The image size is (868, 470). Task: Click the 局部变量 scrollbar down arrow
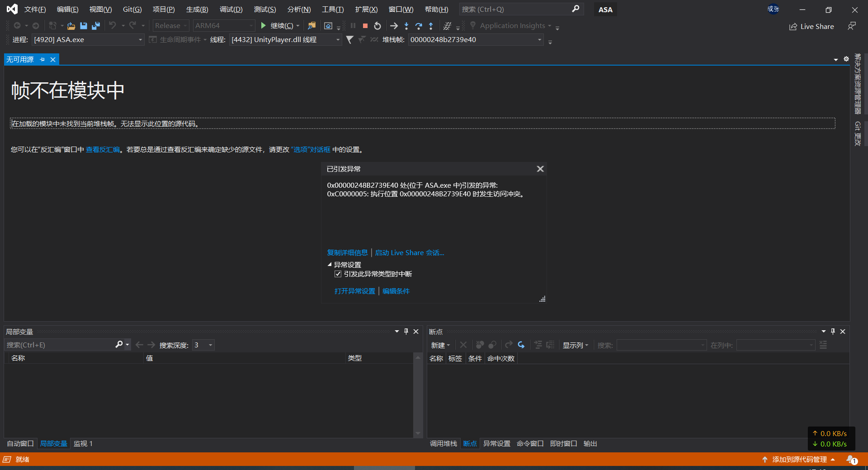pos(418,433)
